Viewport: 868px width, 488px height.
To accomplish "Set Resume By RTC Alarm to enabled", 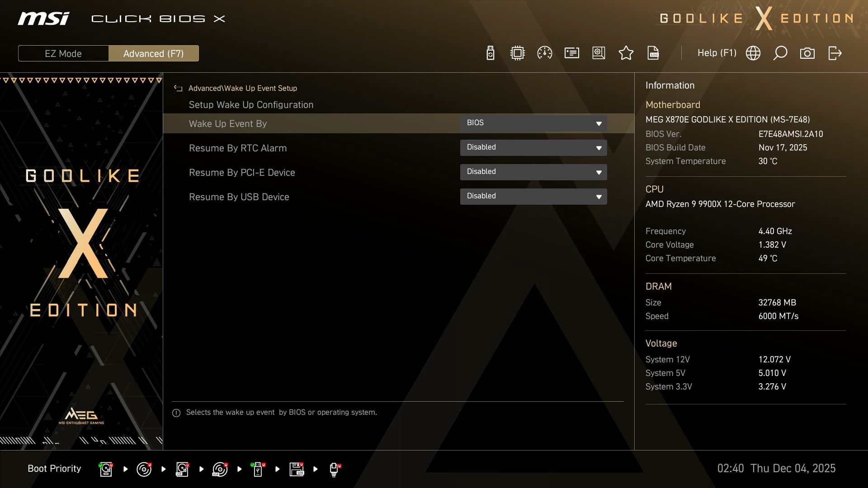I will pyautogui.click(x=533, y=147).
